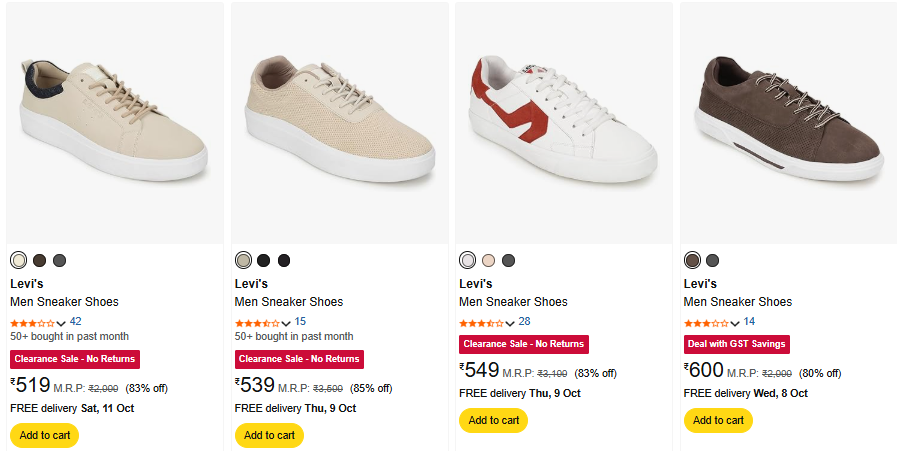Pick the beige swatch under the red-striped sneaker

pos(488,260)
